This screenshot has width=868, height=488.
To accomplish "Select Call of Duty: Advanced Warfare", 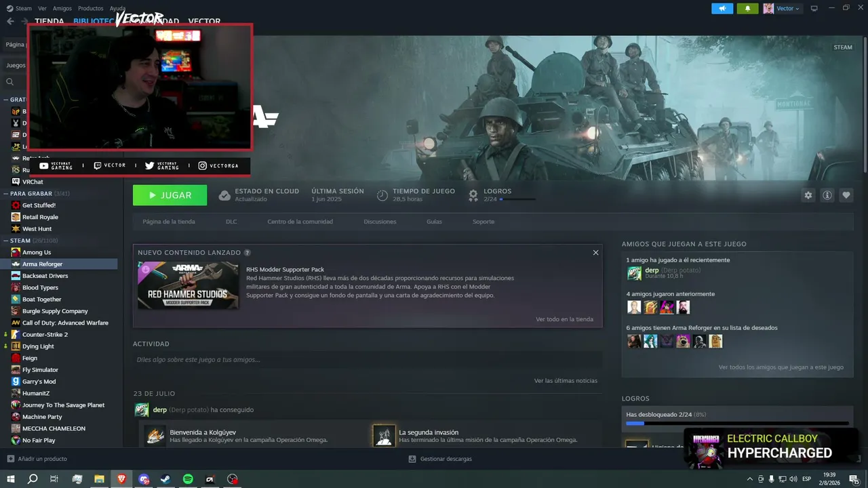I will [x=65, y=323].
